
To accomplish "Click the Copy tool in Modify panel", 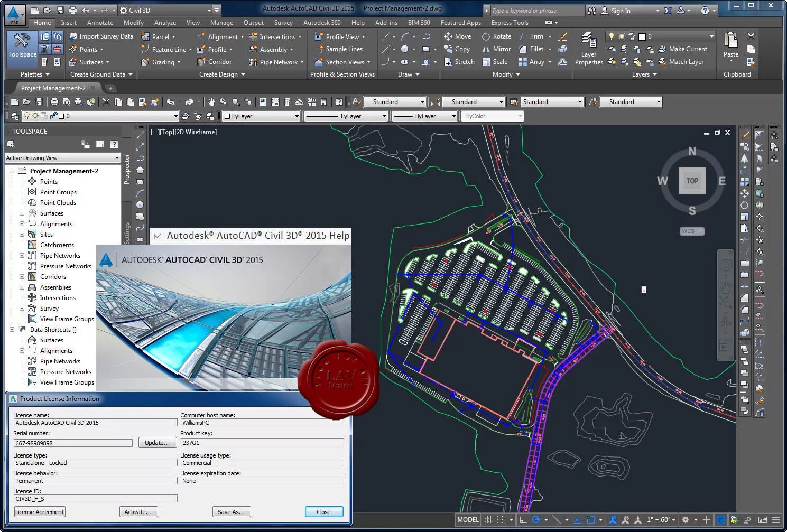I will [x=457, y=49].
